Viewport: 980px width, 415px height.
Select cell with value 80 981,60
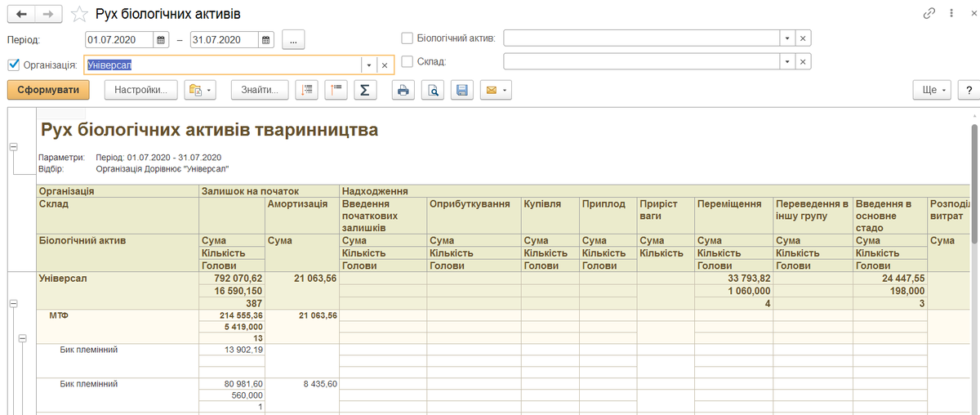(232, 383)
